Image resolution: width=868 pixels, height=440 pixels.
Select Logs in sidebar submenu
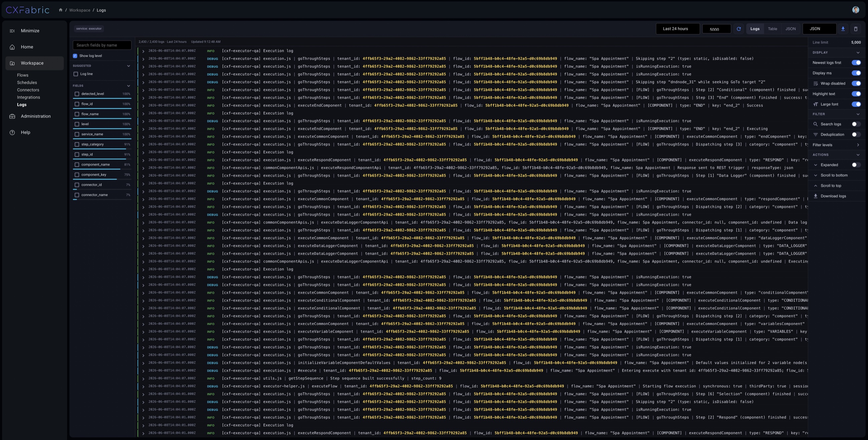pyautogui.click(x=22, y=105)
